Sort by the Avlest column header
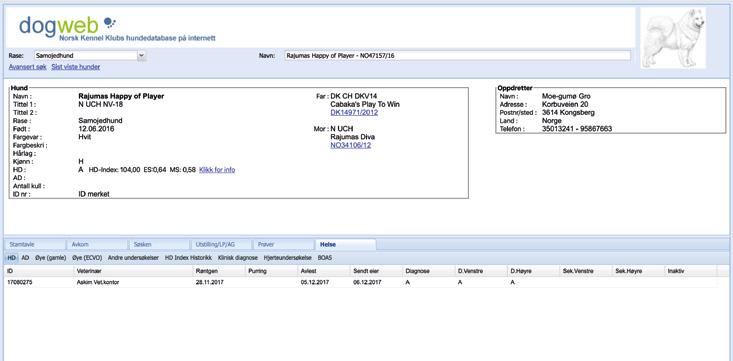 324,271
